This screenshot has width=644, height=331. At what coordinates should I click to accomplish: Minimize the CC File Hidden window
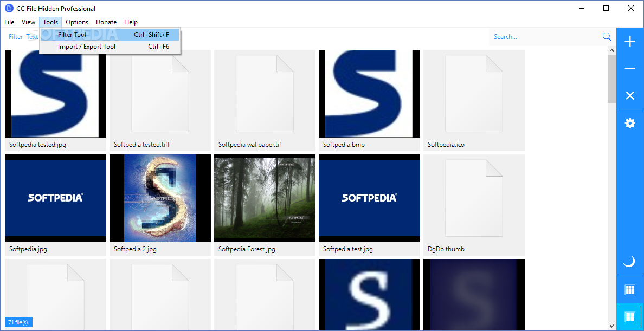tap(581, 8)
